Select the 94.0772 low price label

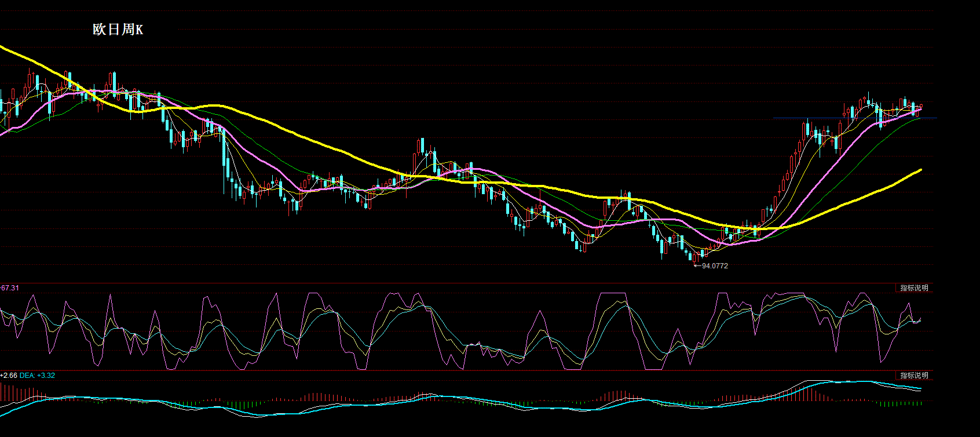coord(715,266)
